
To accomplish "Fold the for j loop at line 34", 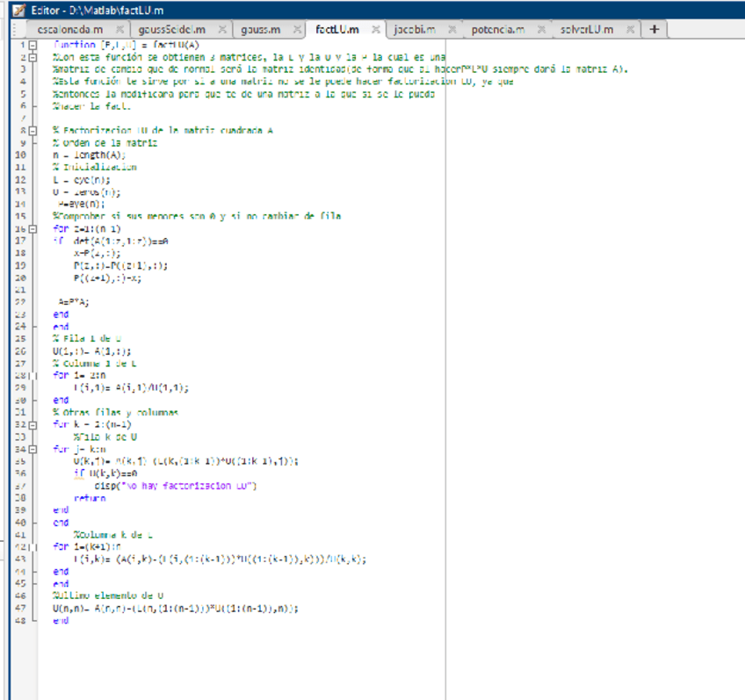I will 33,449.
